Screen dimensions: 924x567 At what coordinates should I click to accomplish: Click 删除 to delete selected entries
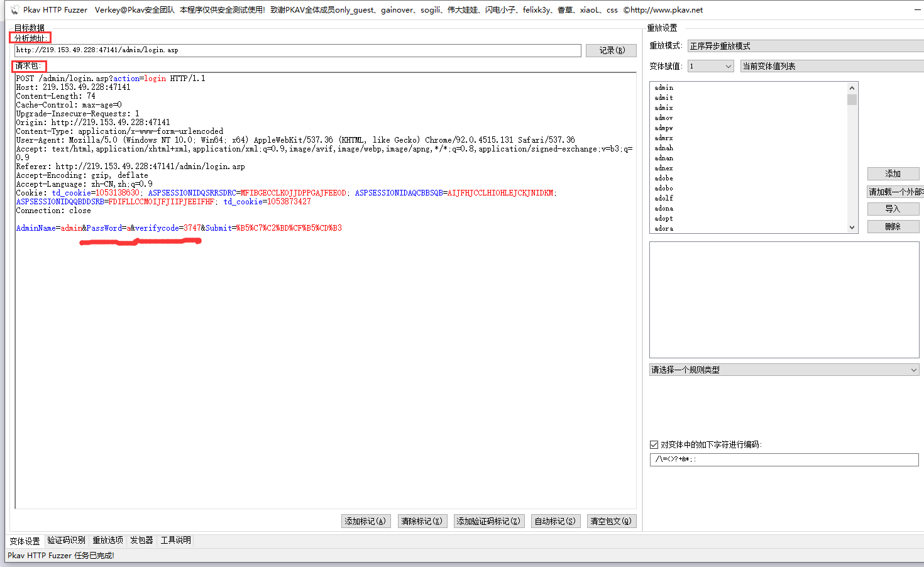coord(893,226)
